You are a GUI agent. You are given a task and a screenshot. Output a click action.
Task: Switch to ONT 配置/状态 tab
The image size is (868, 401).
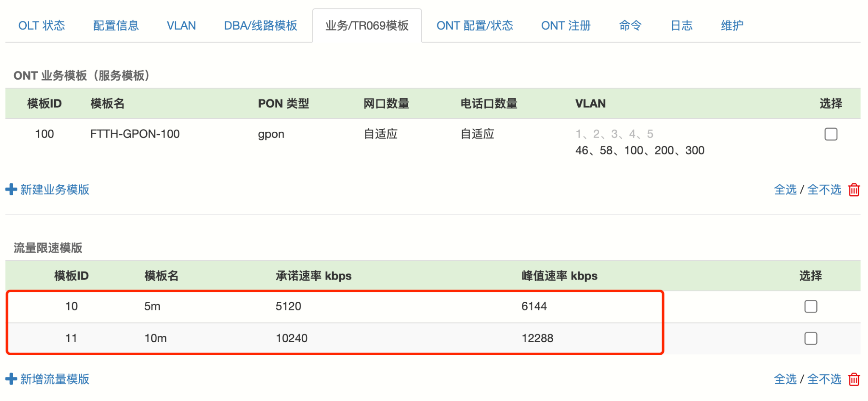[474, 25]
